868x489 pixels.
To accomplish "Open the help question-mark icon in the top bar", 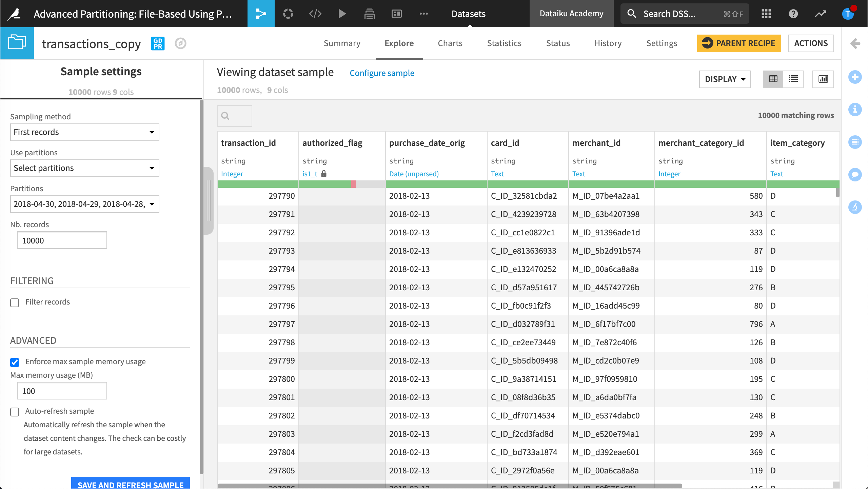I will pos(793,14).
